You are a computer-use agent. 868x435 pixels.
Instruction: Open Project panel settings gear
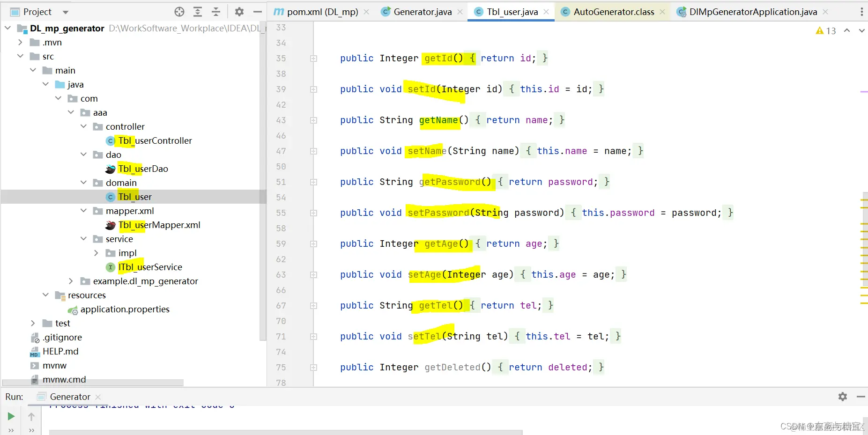[239, 12]
